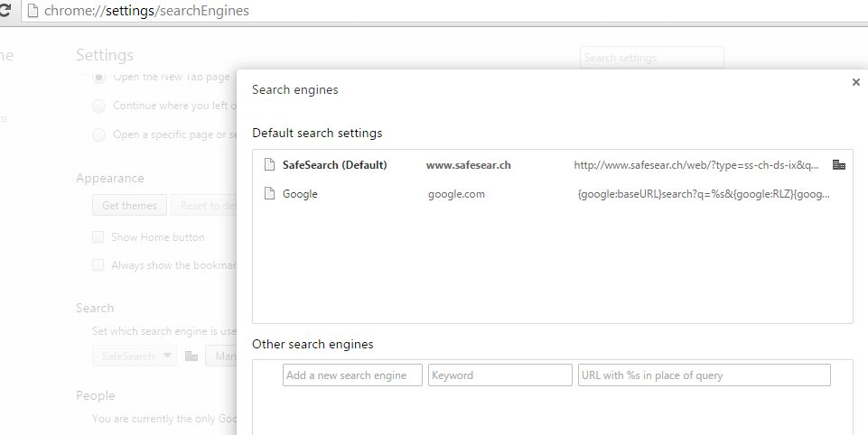
Task: Select Continue where you left off option
Action: pos(99,106)
